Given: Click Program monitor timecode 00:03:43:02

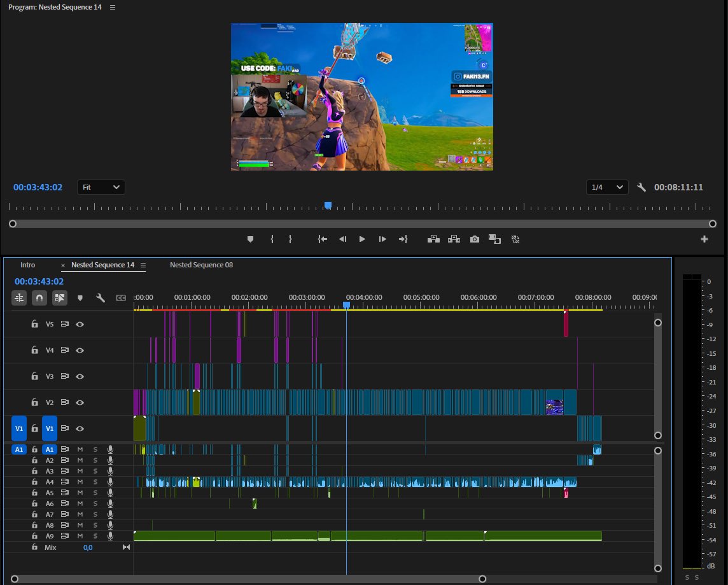Looking at the screenshot, I should [38, 187].
